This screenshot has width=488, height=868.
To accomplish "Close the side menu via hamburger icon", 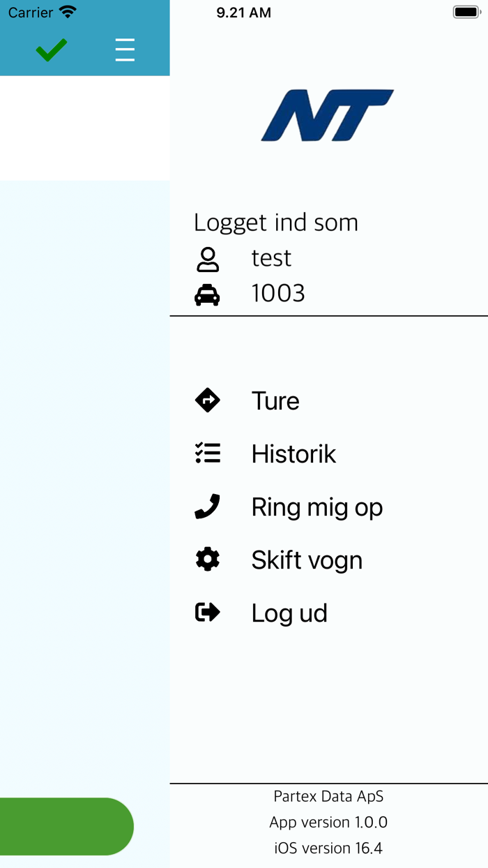I will 125,50.
